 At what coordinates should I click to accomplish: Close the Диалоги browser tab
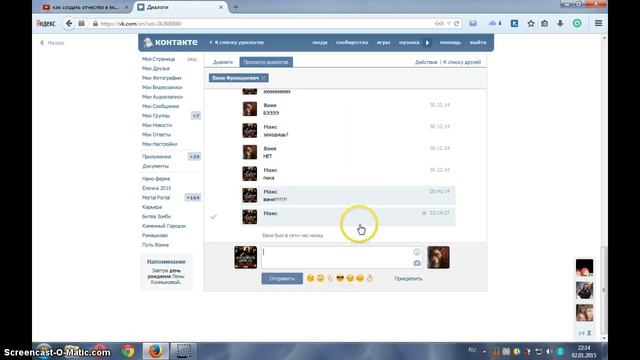click(221, 7)
